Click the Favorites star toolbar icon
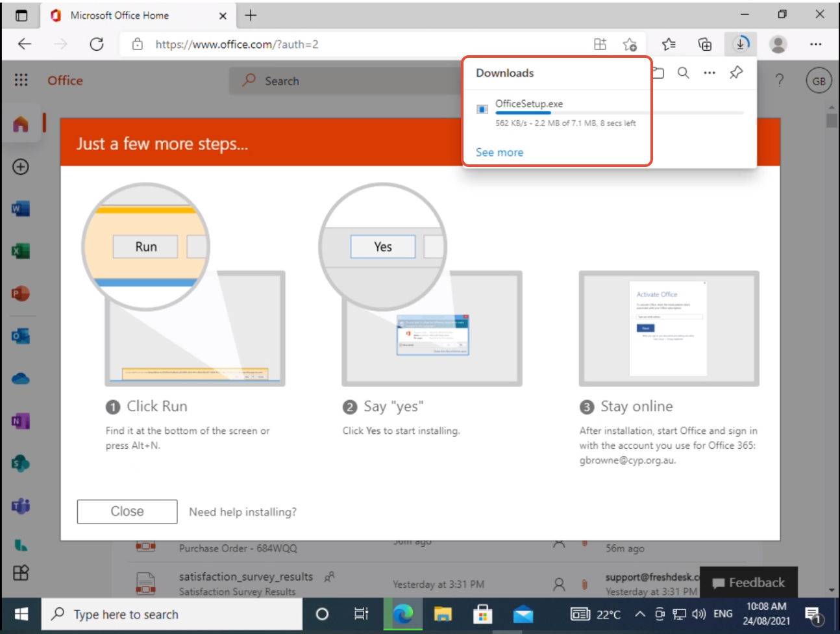The height and width of the screenshot is (634, 840). coord(669,44)
